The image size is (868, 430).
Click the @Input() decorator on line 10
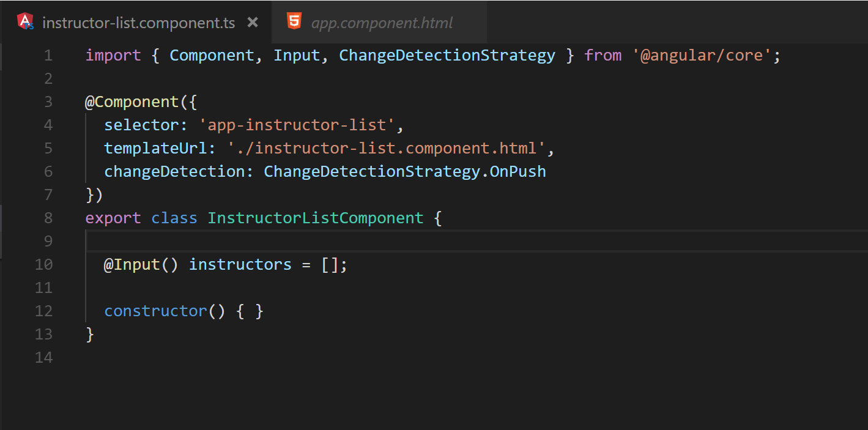point(141,265)
